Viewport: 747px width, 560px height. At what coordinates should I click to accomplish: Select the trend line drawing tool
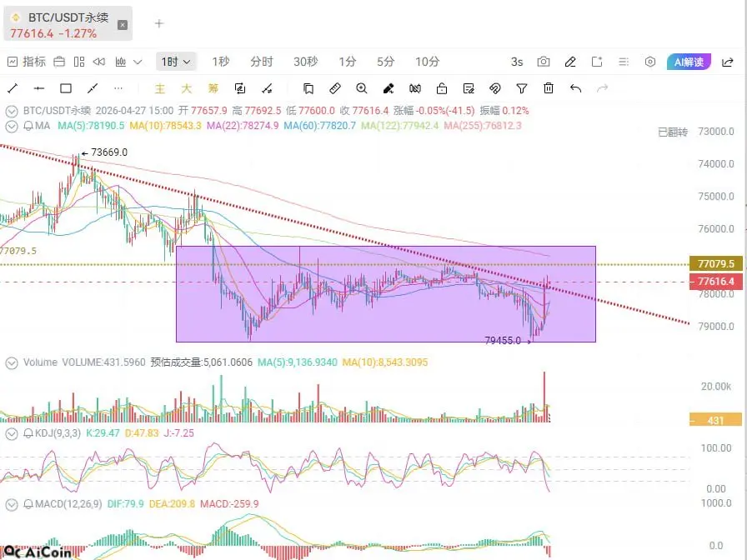pos(13,88)
